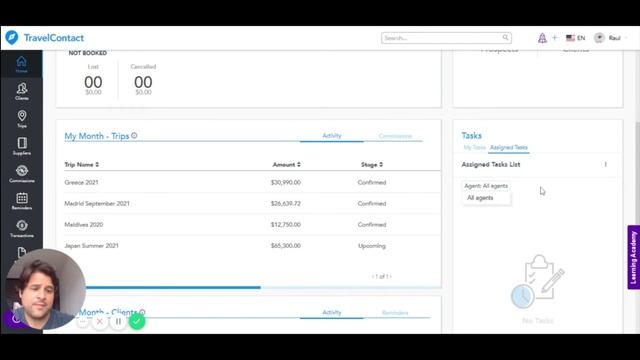Switch to My Tasks tab

point(474,147)
